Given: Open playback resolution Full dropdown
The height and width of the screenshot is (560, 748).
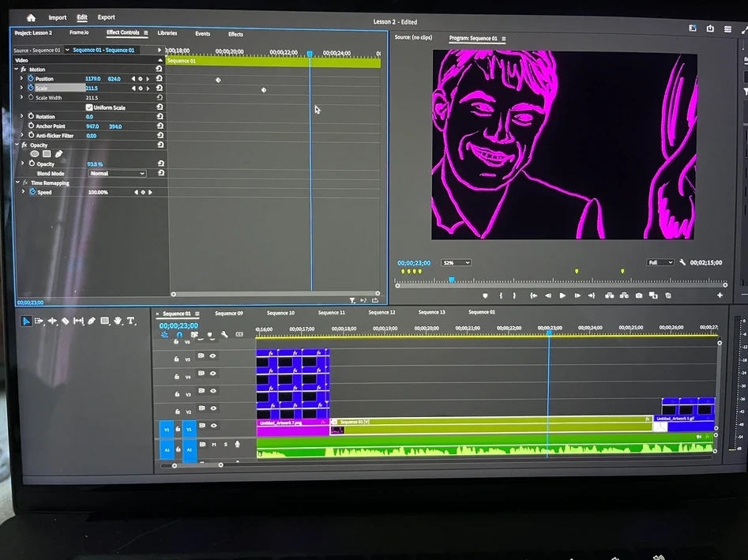Looking at the screenshot, I should pos(660,262).
